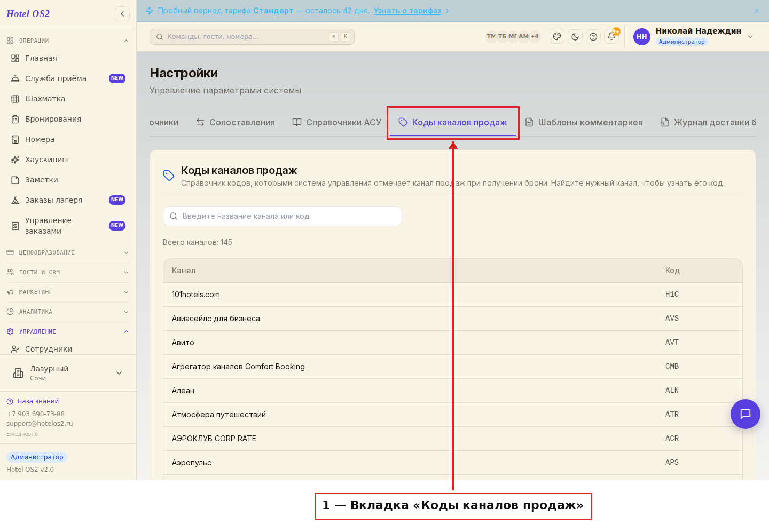Collapse the ОПЕРАЦИИ section
Viewport: 769px width, 532px height.
[68, 41]
